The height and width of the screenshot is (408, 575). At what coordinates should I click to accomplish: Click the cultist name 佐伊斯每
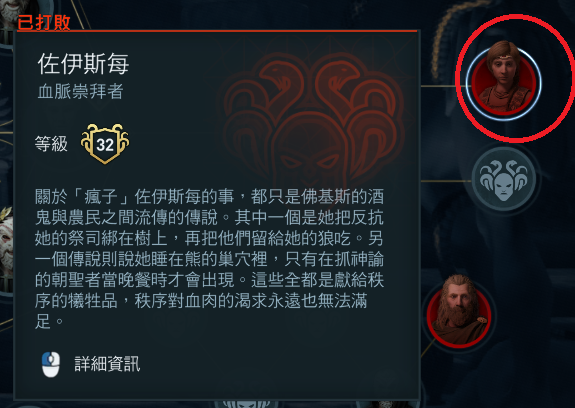pyautogui.click(x=83, y=64)
